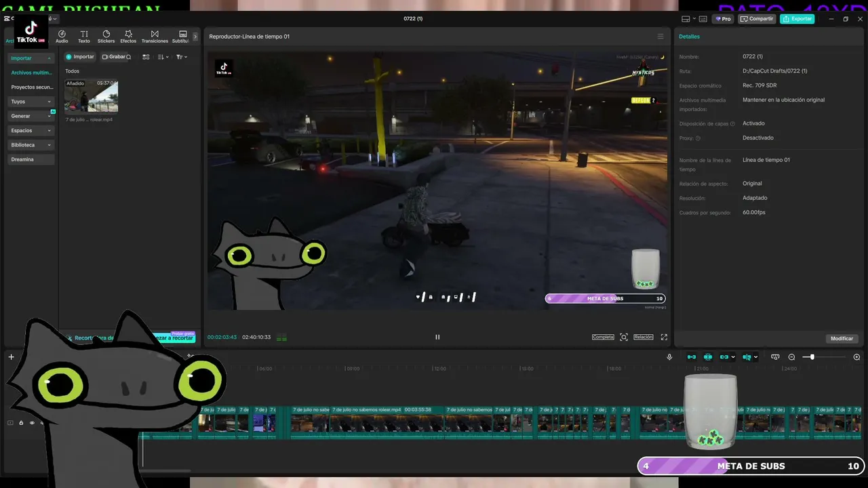Expand the Biblioteca section

point(31,145)
